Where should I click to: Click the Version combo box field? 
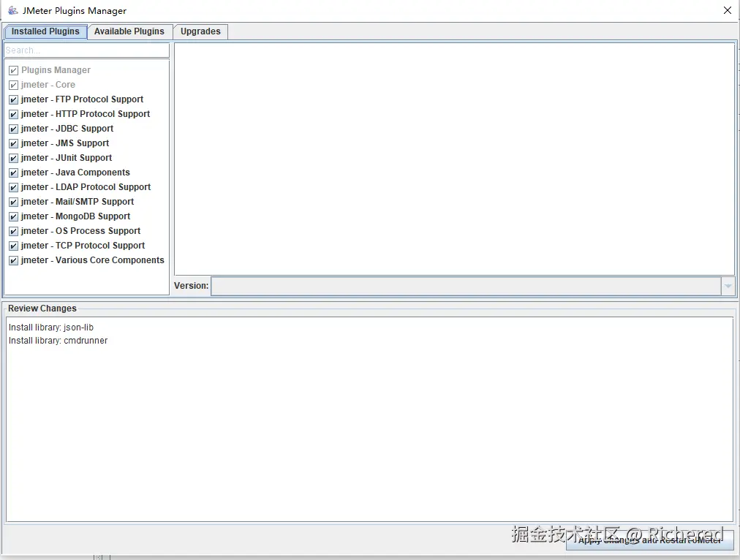pos(466,286)
